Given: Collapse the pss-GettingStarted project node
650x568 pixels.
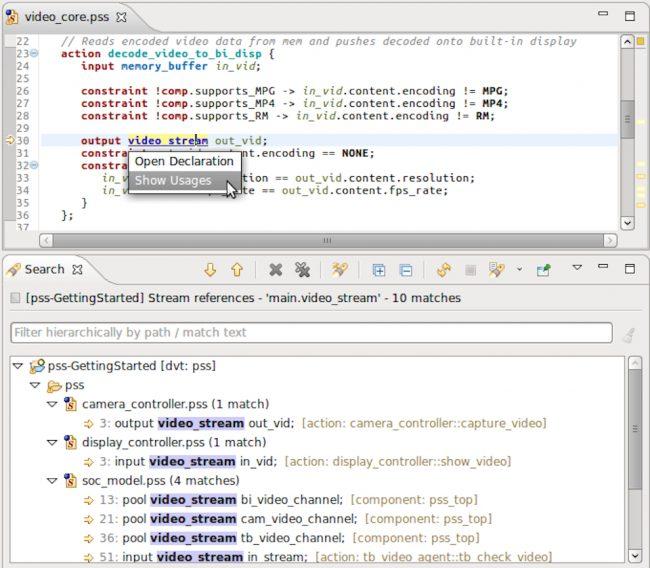Looking at the screenshot, I should point(17,366).
